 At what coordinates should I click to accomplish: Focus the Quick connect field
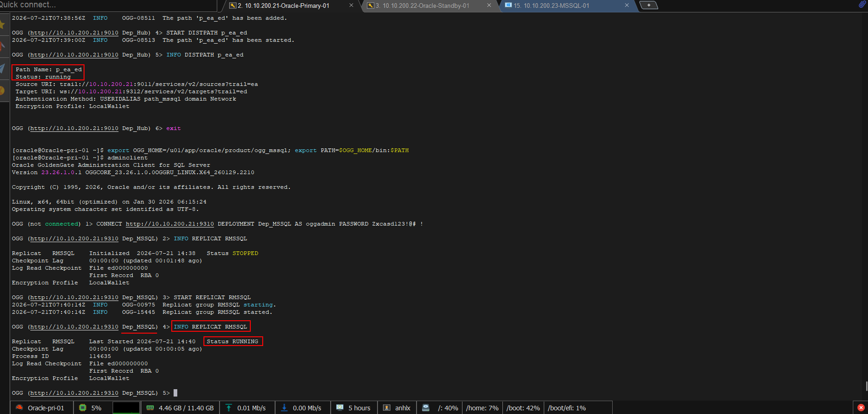coord(108,5)
